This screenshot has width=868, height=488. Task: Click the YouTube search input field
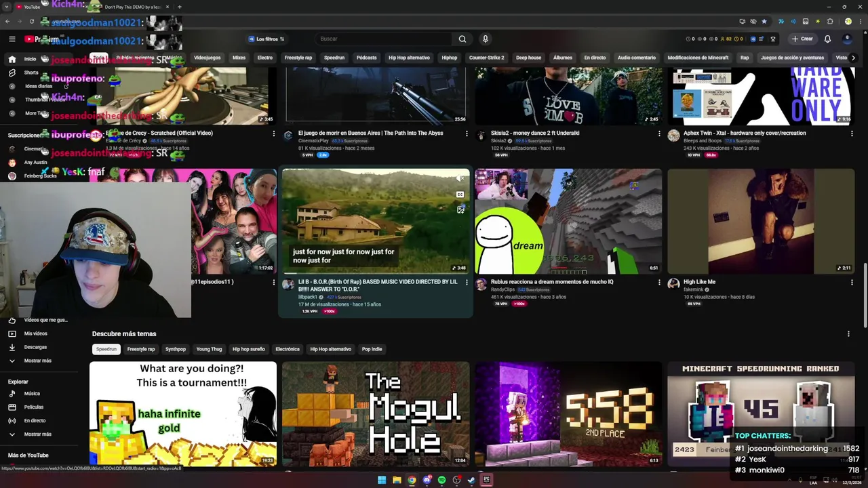click(x=383, y=39)
